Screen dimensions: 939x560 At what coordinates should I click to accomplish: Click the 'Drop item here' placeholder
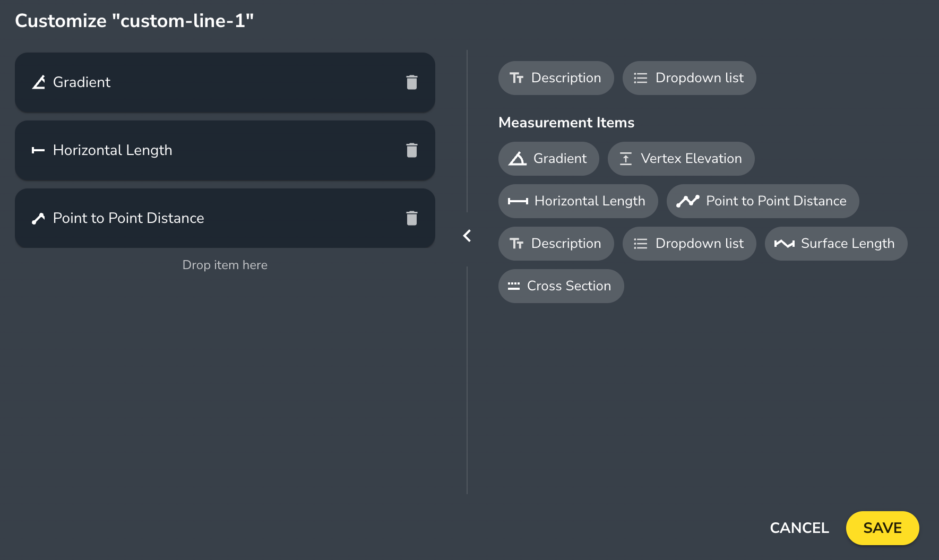pos(225,265)
